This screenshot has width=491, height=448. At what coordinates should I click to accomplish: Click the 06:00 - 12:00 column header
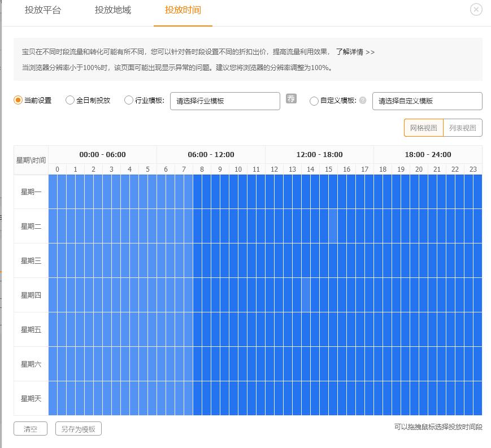pyautogui.click(x=210, y=155)
